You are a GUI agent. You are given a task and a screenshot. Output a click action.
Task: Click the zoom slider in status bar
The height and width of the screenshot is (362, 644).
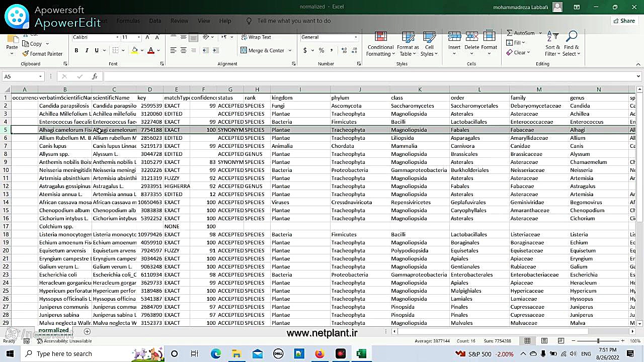coord(598,341)
